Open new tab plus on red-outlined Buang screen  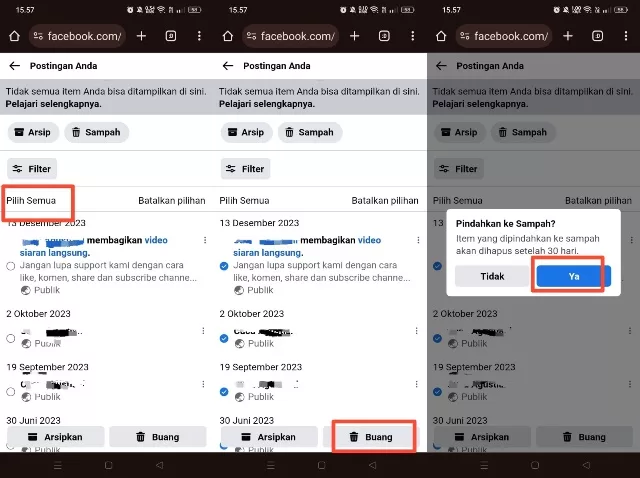354,36
